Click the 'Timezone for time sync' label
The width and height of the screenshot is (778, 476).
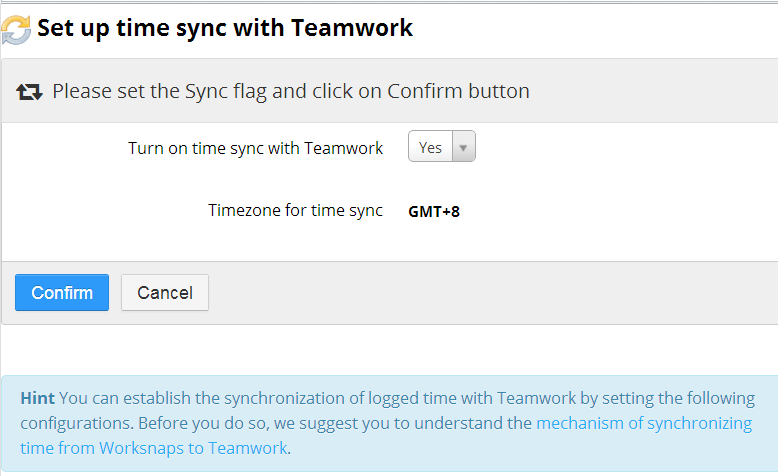295,210
